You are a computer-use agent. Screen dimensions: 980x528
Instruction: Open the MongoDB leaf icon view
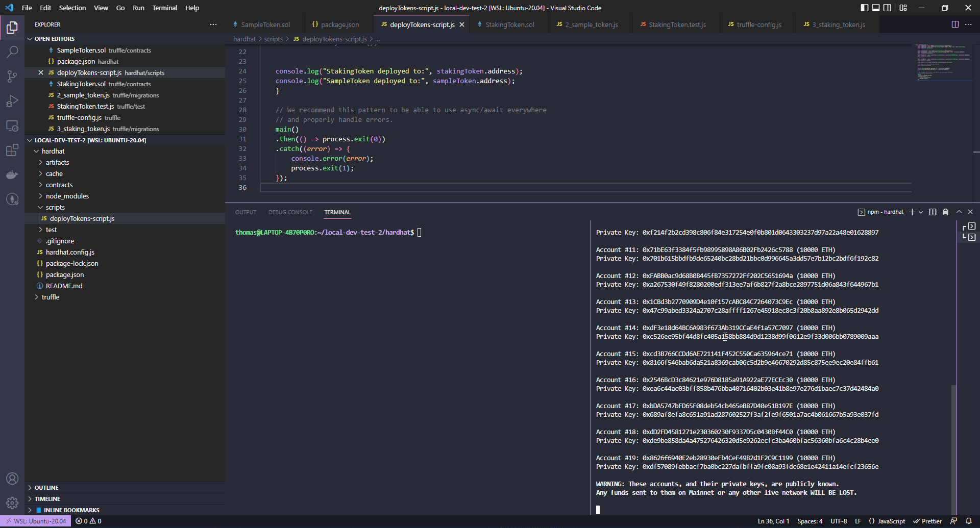click(12, 199)
